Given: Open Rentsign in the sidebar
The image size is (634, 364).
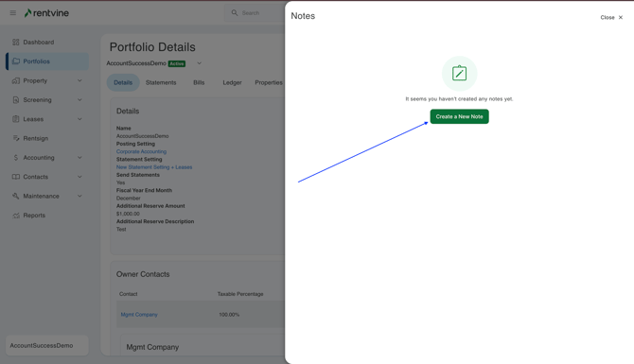Looking at the screenshot, I should (x=47, y=138).
